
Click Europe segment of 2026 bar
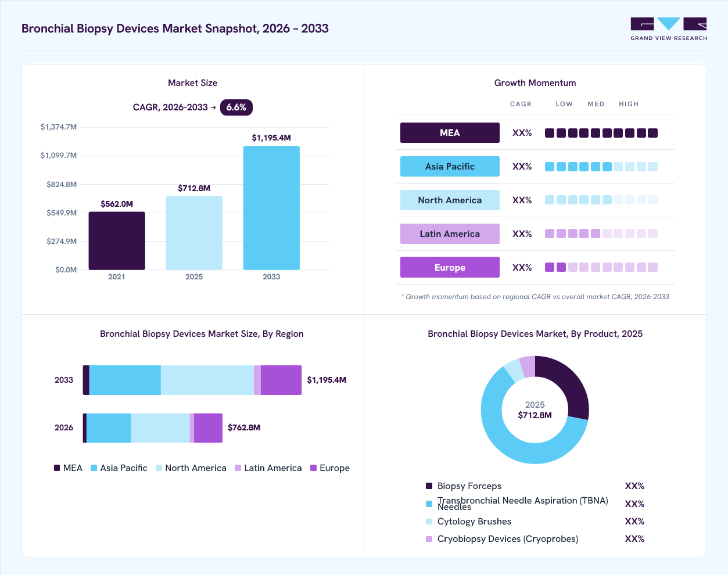tap(208, 428)
